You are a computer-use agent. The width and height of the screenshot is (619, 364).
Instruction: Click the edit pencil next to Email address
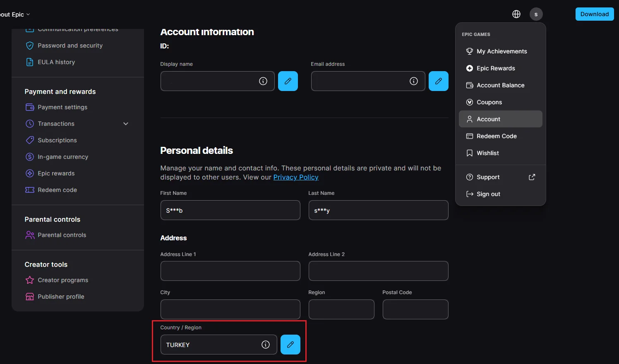pos(438,81)
